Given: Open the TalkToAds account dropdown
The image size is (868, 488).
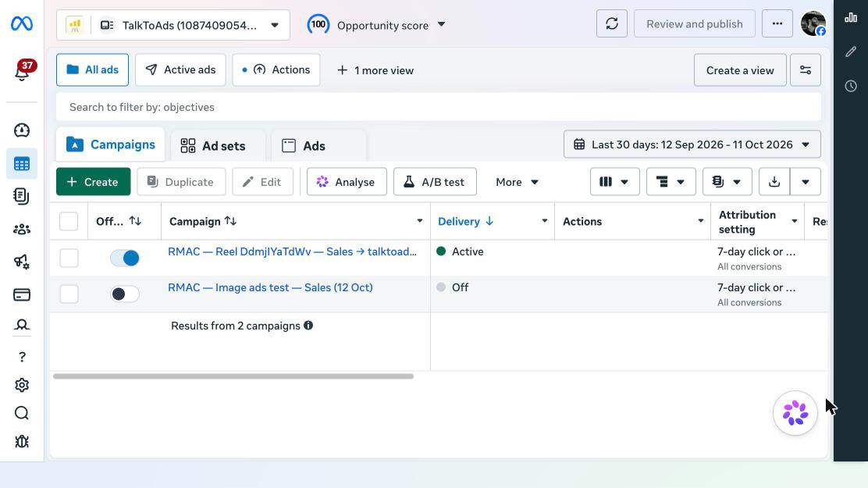Looking at the screenshot, I should [x=173, y=25].
